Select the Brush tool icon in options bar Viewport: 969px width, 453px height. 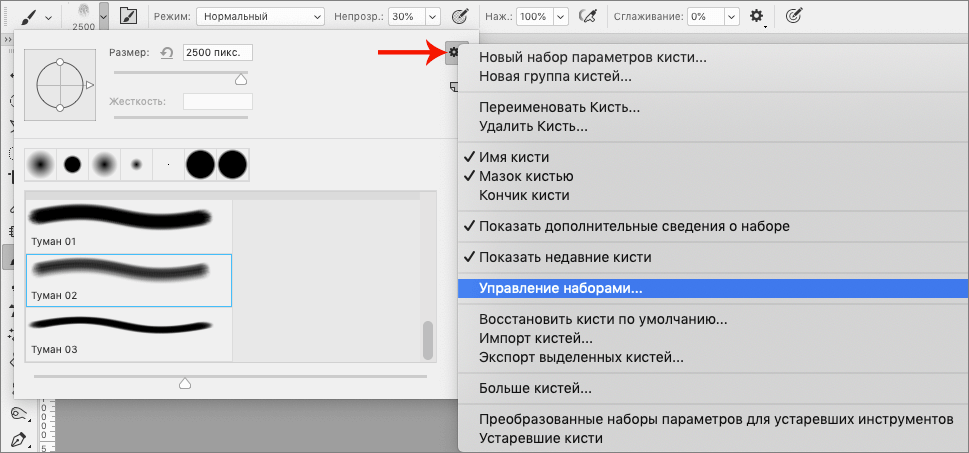(x=29, y=17)
